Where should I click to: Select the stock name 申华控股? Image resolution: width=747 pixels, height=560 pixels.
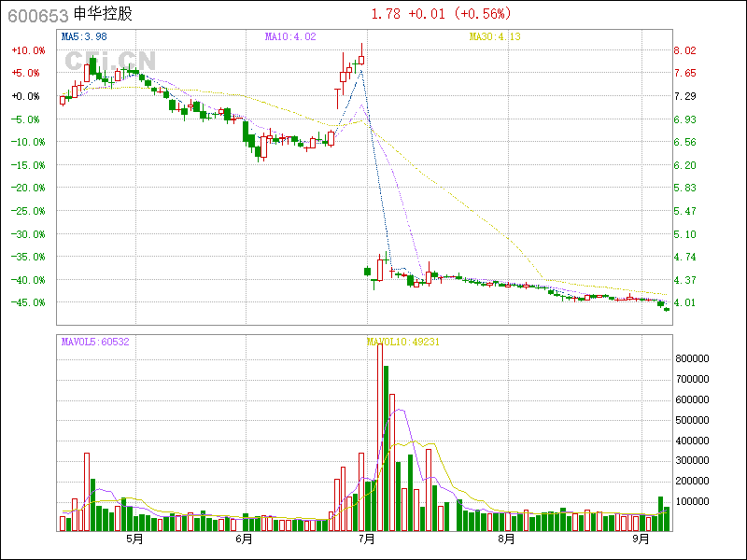[103, 15]
